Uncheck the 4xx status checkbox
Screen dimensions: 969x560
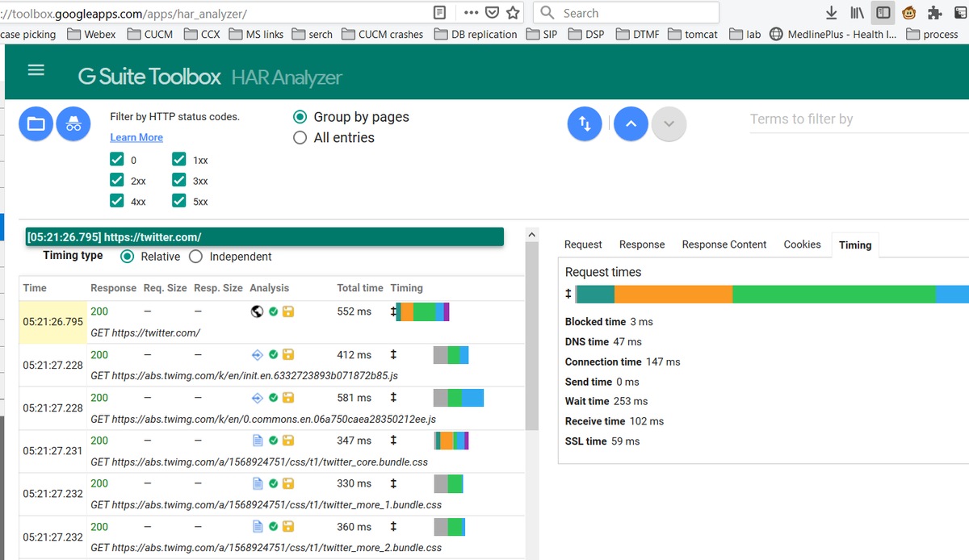tap(117, 201)
